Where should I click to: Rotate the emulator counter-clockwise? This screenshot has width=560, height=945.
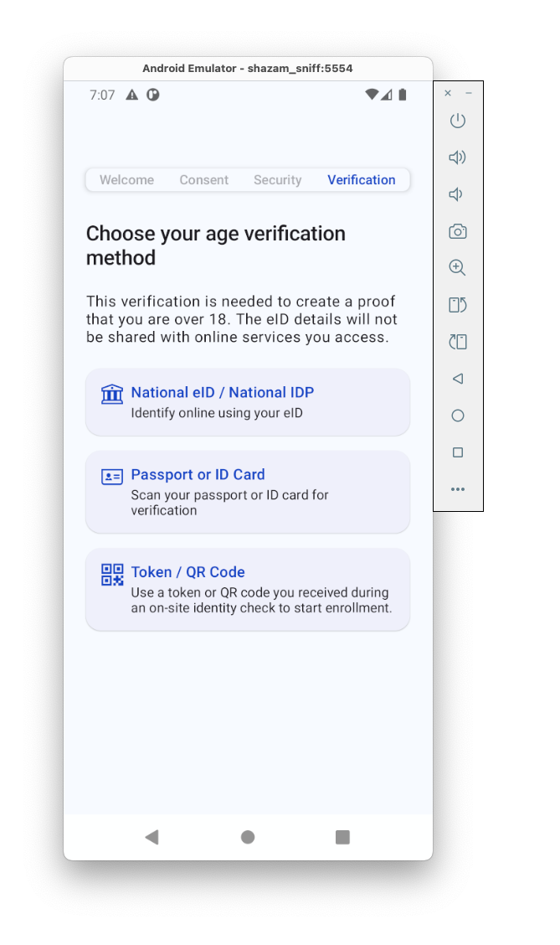pyautogui.click(x=457, y=304)
